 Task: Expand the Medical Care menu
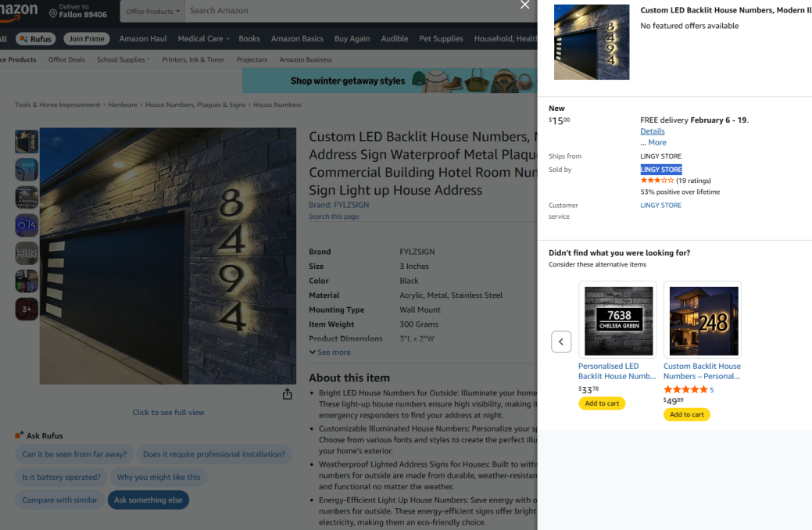tap(203, 39)
